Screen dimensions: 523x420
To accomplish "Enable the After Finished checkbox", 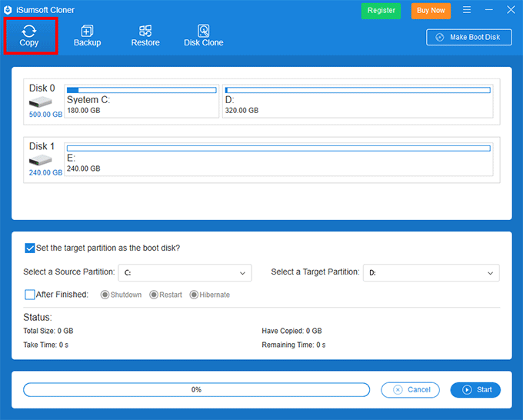I will point(30,295).
